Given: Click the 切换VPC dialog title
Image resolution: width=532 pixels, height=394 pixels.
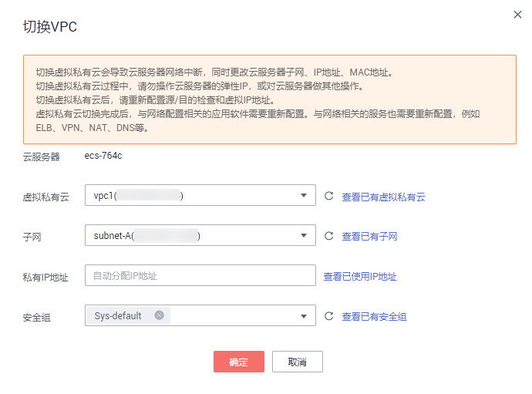Looking at the screenshot, I should (x=50, y=26).
